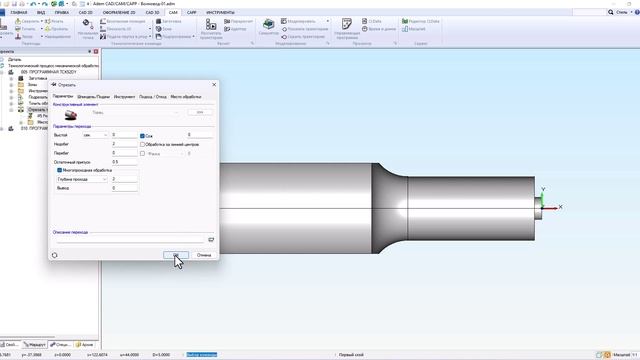Switch to Инструмент dialog tab
Screen dimensions: 640x360
pos(124,97)
